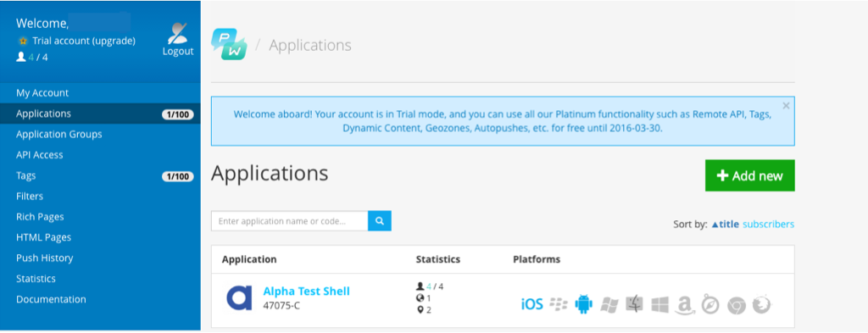The image size is (868, 333).
Task: Select the Safari compass icon
Action: pyautogui.click(x=710, y=305)
